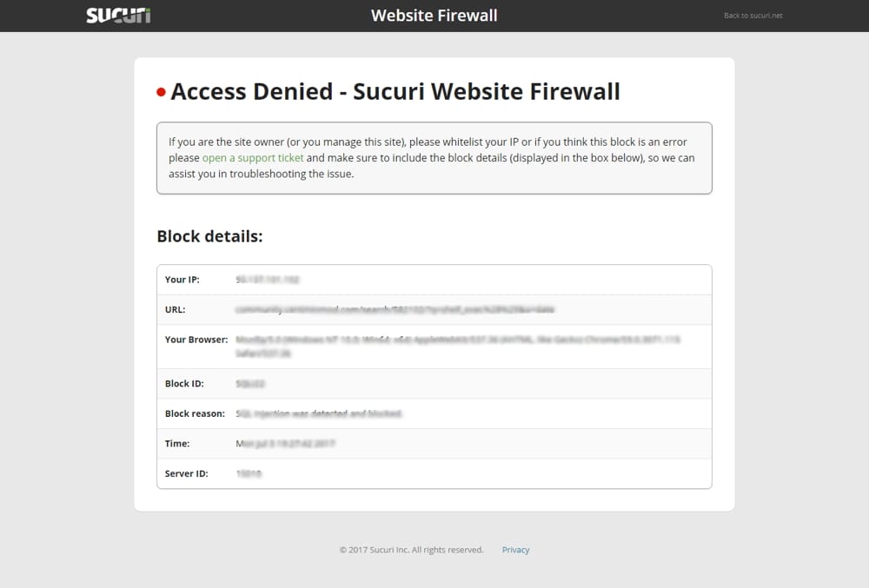
Task: Open the Privacy link in the footer
Action: click(x=515, y=550)
